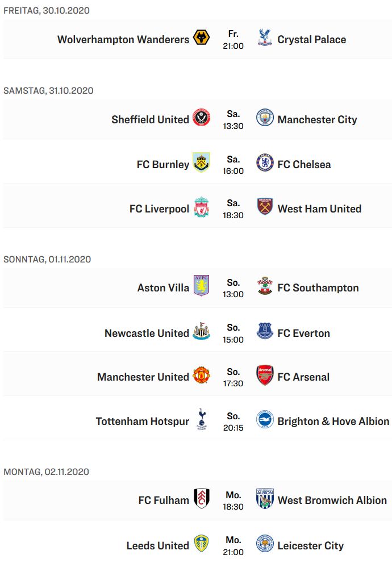The height and width of the screenshot is (563, 392).
Task: Select the Sa. 13:30 match time
Action: pyautogui.click(x=233, y=120)
